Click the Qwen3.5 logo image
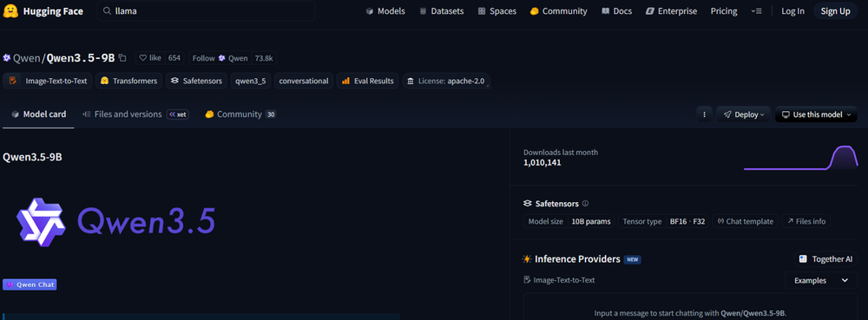Image resolution: width=868 pixels, height=320 pixels. pos(115,222)
